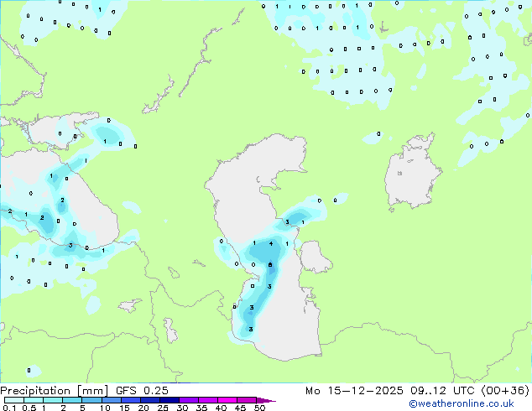The width and height of the screenshot is (532, 411).
Task: Click legend value '35'
Action: [201, 408]
